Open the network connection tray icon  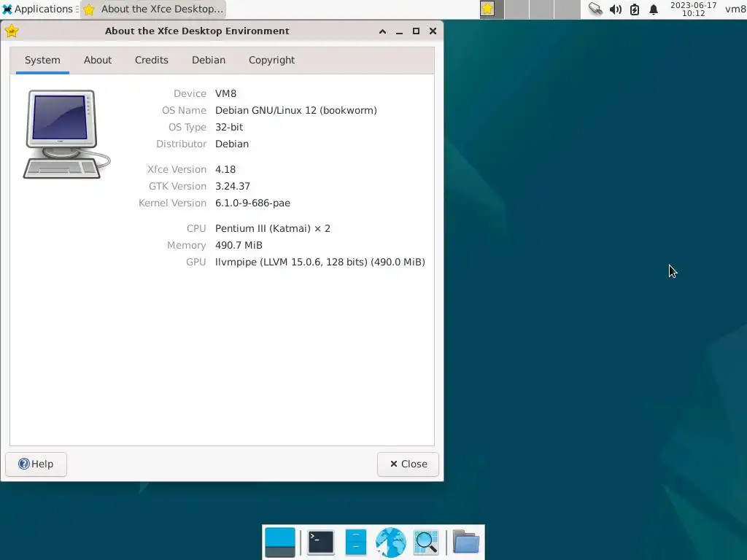point(595,9)
